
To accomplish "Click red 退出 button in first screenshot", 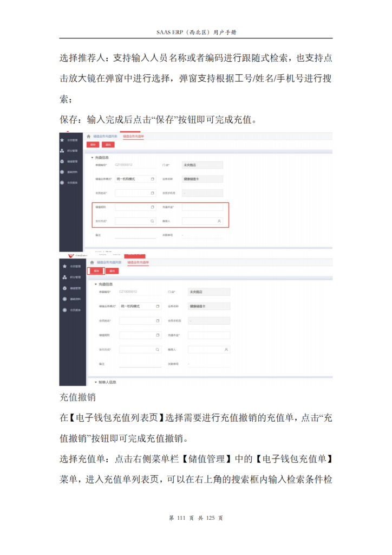I will (108, 144).
